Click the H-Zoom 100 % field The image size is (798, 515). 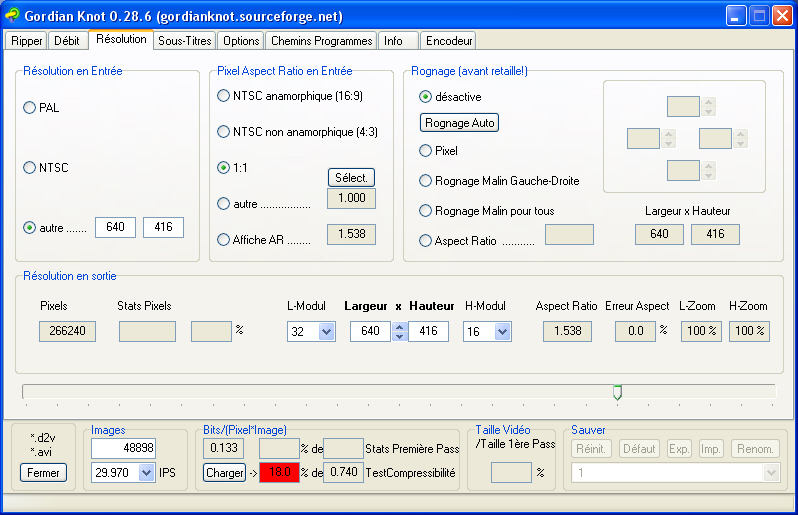point(749,331)
